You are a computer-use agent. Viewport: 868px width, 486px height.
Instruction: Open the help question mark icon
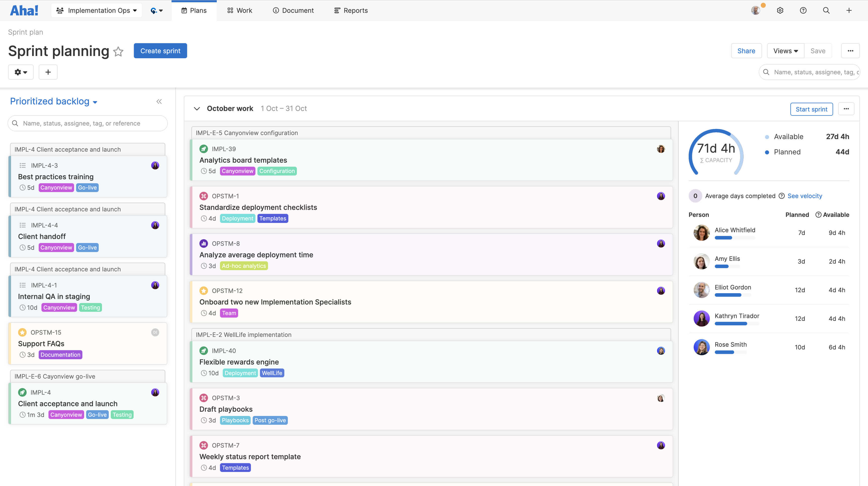click(x=803, y=11)
